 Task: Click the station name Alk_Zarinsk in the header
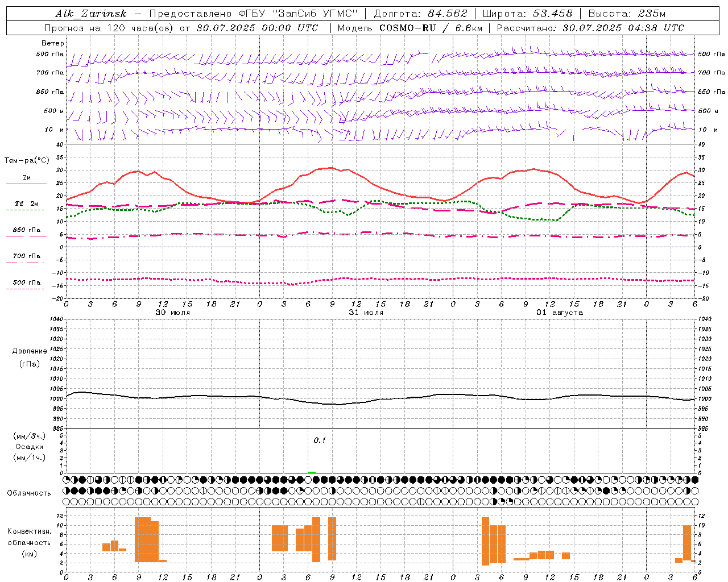click(91, 14)
